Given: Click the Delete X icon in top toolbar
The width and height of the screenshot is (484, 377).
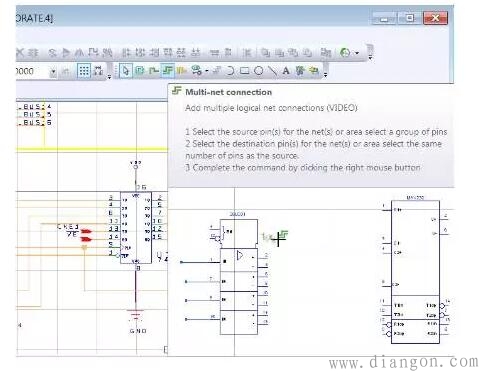Looking at the screenshot, I should (x=20, y=52).
